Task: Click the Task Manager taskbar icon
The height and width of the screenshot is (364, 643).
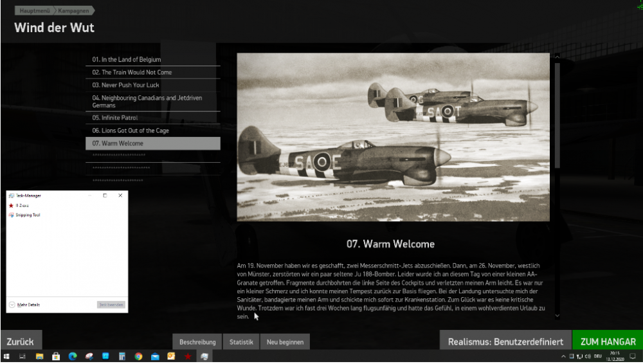Action: tap(204, 356)
